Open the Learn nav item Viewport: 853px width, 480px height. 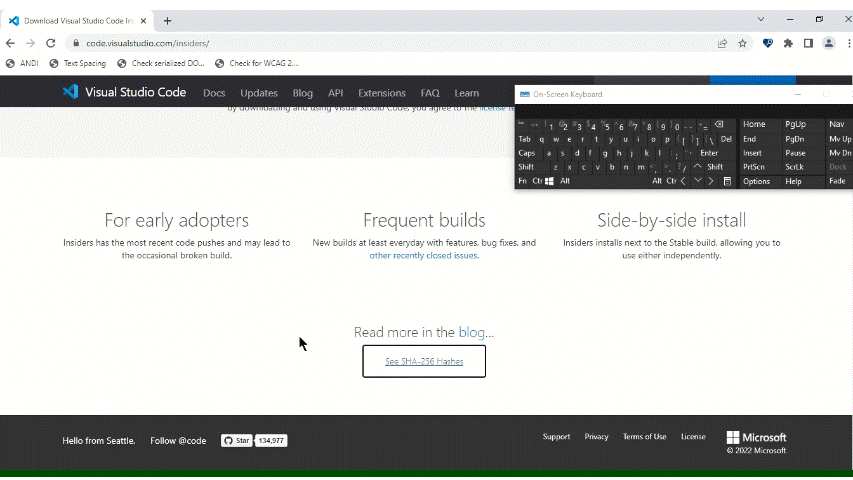(x=467, y=93)
